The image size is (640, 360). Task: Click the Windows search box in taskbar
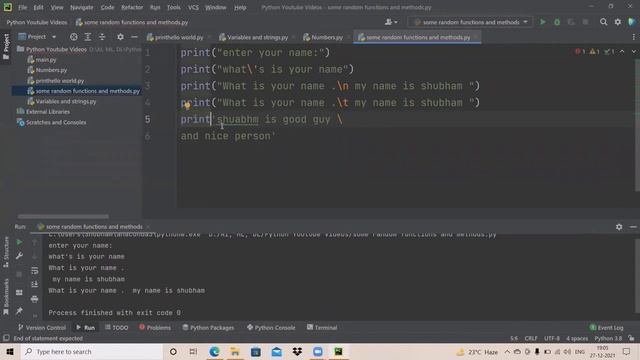92,351
